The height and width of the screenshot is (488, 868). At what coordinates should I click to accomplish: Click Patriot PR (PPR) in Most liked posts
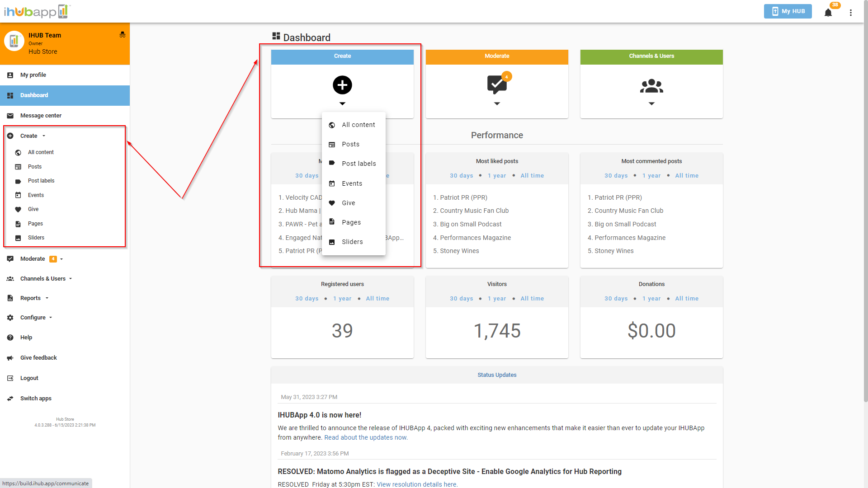click(x=463, y=197)
